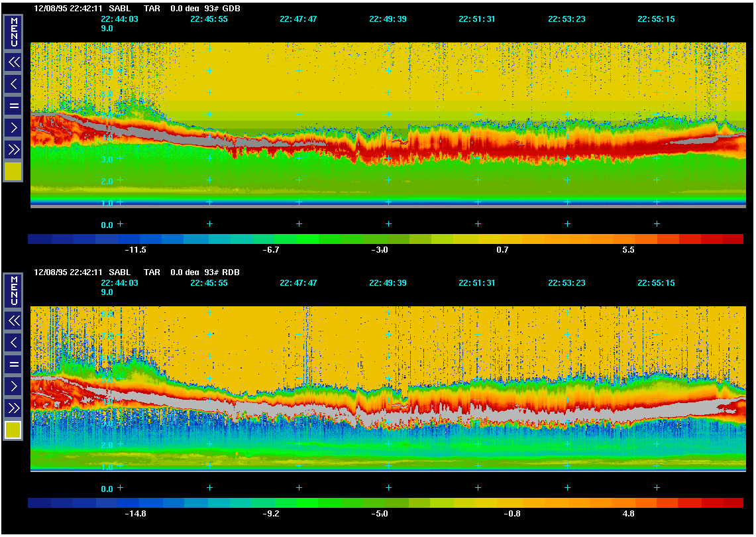756x537 pixels.
Task: Step forward with the upper panel's single-right arrow
Action: (13, 127)
